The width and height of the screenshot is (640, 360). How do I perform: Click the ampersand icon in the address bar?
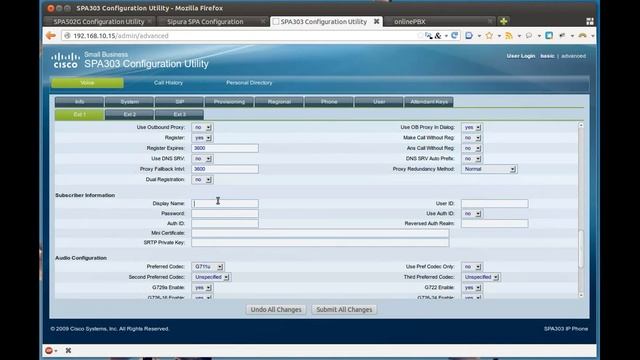coord(438,36)
